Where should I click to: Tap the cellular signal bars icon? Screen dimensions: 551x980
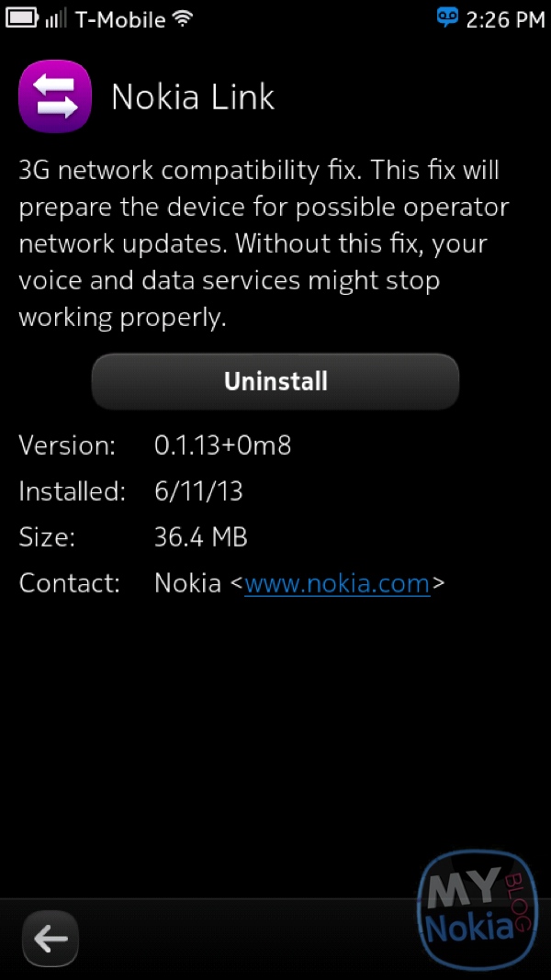click(x=55, y=18)
